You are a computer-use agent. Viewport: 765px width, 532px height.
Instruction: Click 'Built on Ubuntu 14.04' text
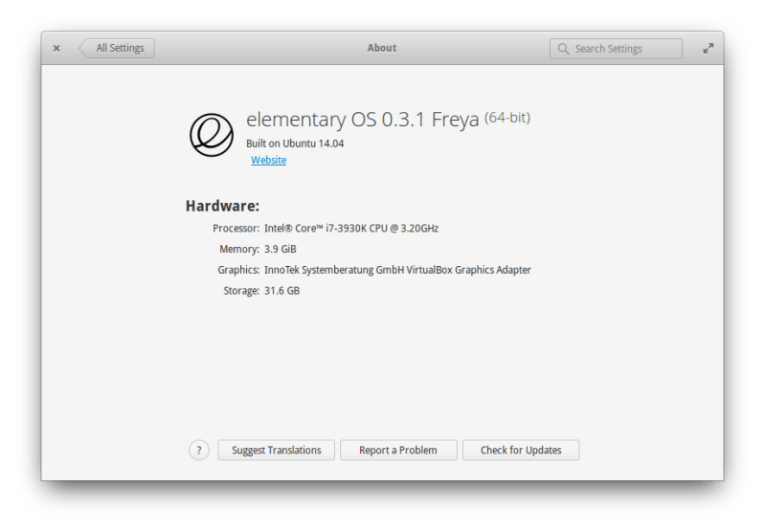[295, 144]
